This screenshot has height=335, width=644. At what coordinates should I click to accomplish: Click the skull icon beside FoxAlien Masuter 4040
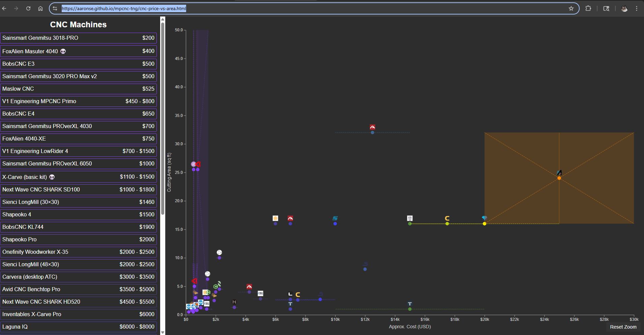coord(63,52)
